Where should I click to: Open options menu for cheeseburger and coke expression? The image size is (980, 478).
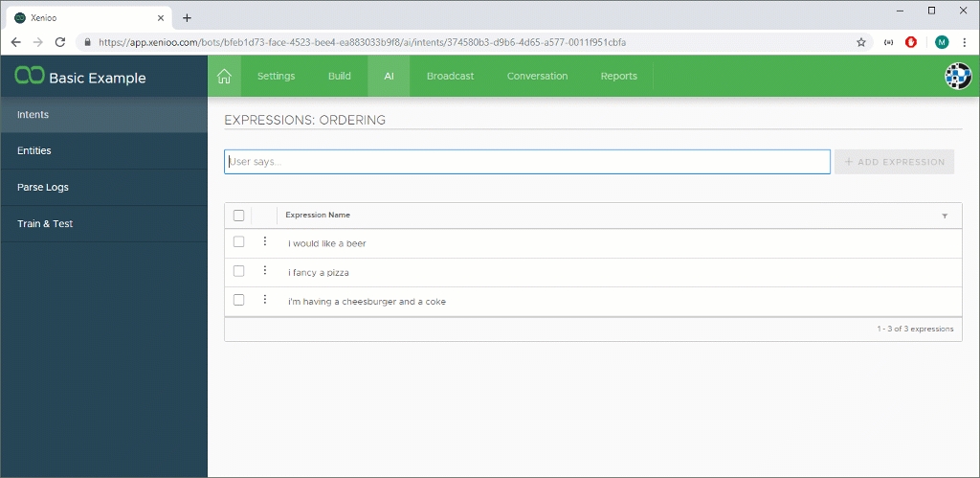pos(265,301)
